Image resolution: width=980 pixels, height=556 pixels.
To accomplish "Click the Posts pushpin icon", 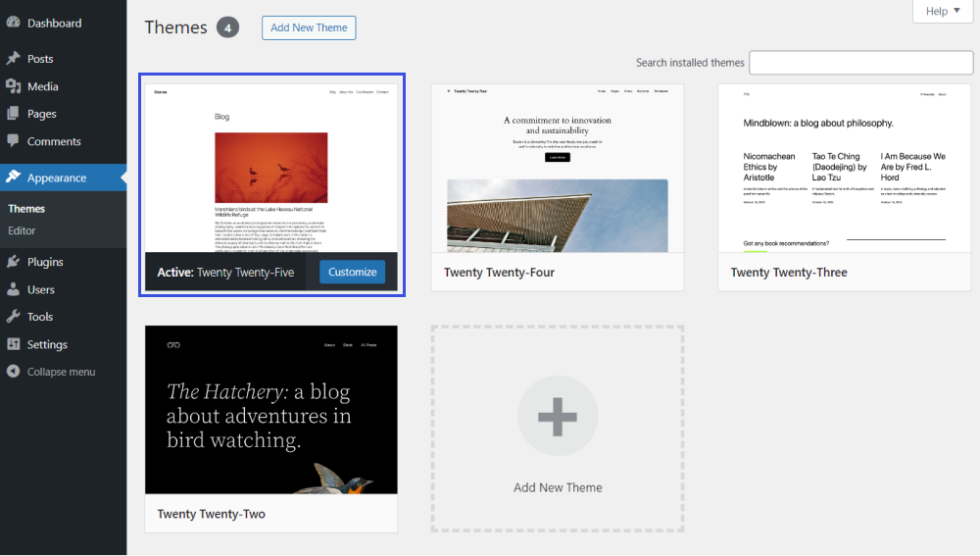I will 13,58.
